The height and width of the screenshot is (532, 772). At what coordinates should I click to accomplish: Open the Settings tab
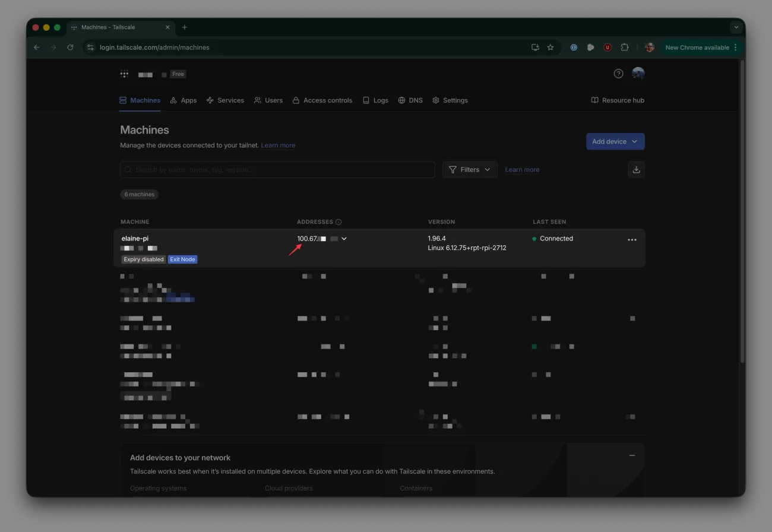click(x=450, y=100)
